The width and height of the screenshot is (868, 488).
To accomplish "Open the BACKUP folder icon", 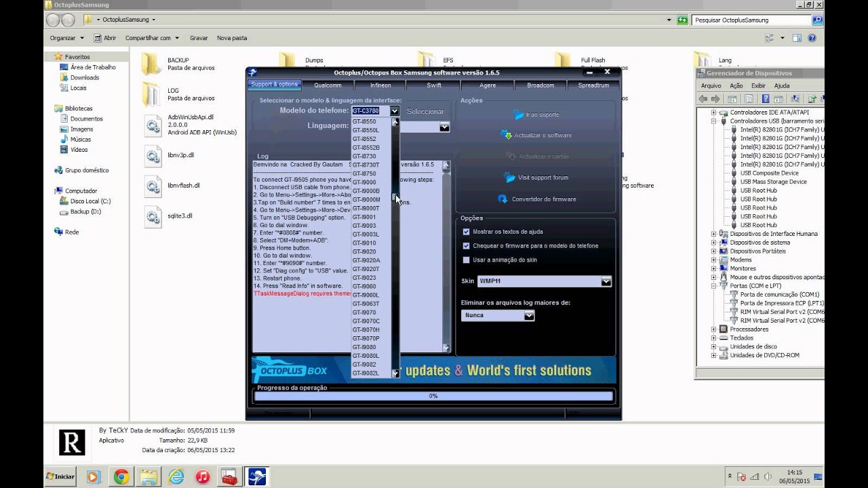I will [x=151, y=64].
